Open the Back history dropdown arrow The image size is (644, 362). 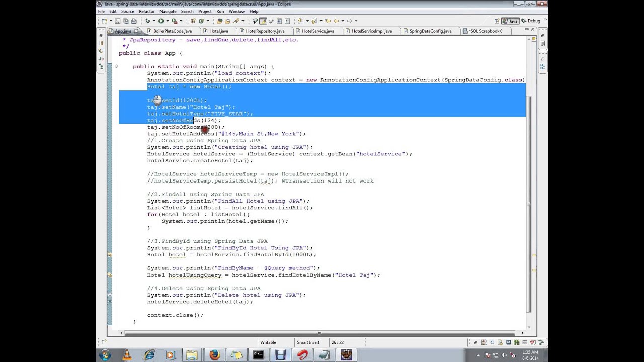pyautogui.click(x=342, y=21)
